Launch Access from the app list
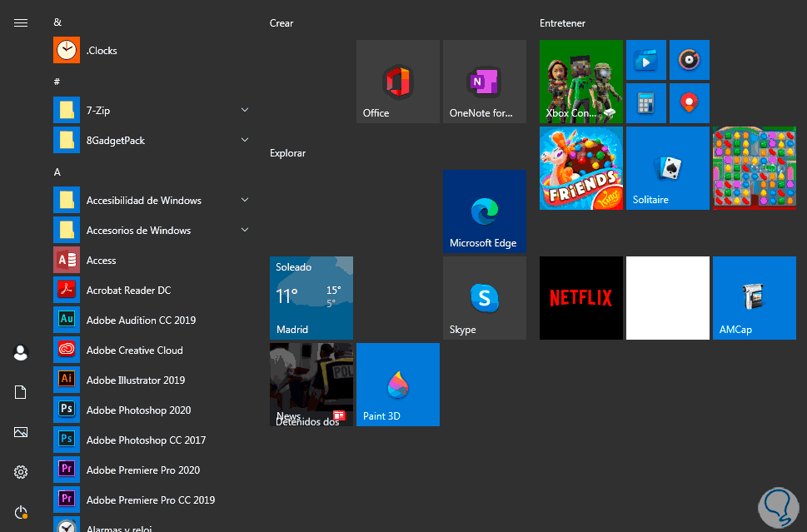The width and height of the screenshot is (807, 532). tap(152, 261)
